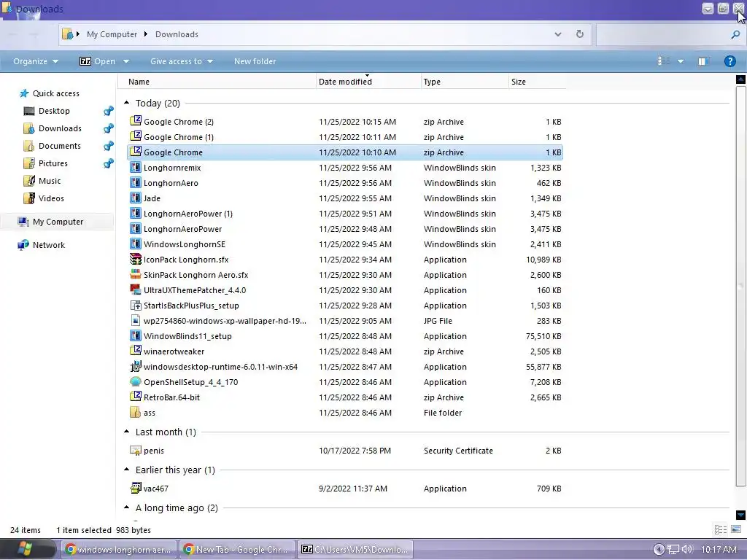The height and width of the screenshot is (560, 747).
Task: Sort by the Size column header
Action: (x=538, y=82)
